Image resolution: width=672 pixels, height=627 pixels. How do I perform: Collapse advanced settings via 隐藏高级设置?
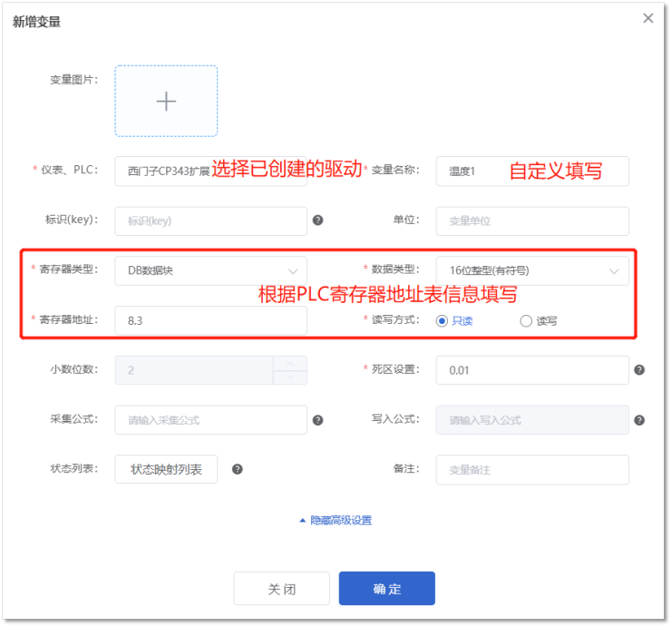point(336,520)
